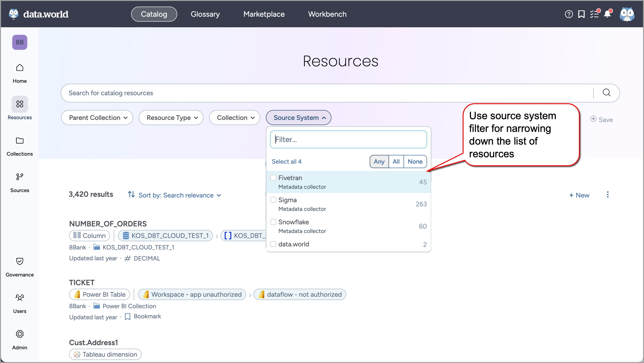The width and height of the screenshot is (644, 363).
Task: Switch to the Workbench tab
Action: point(327,14)
